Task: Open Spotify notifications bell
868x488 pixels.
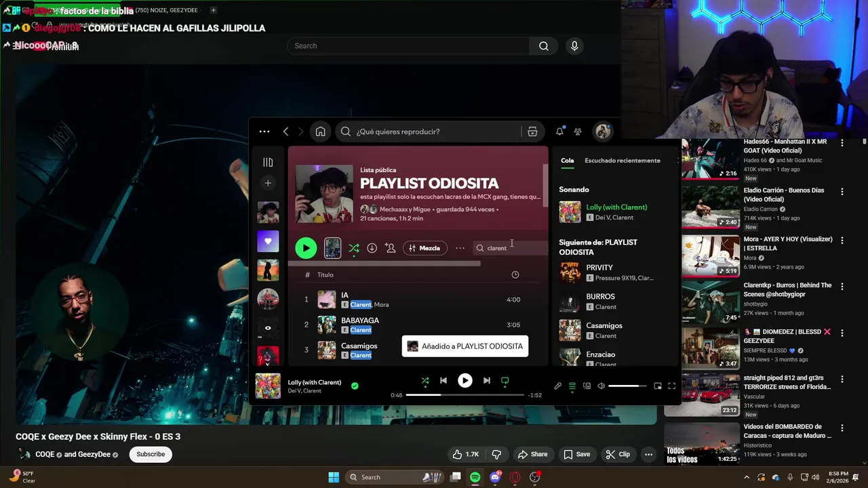Action: tap(559, 131)
